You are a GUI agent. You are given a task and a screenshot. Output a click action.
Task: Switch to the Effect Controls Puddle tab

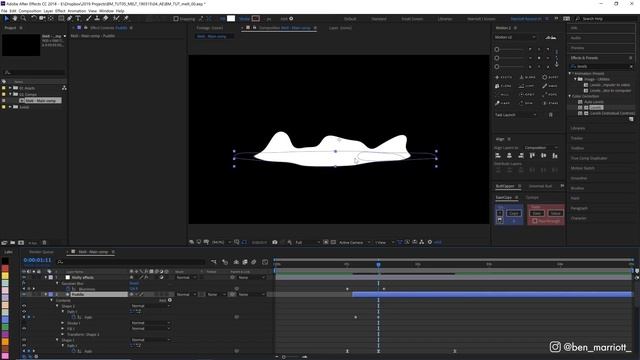(109, 28)
